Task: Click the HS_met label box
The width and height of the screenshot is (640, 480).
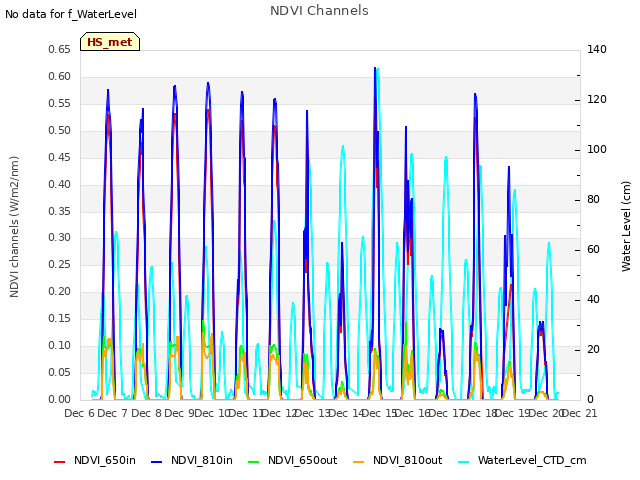Action: (110, 42)
